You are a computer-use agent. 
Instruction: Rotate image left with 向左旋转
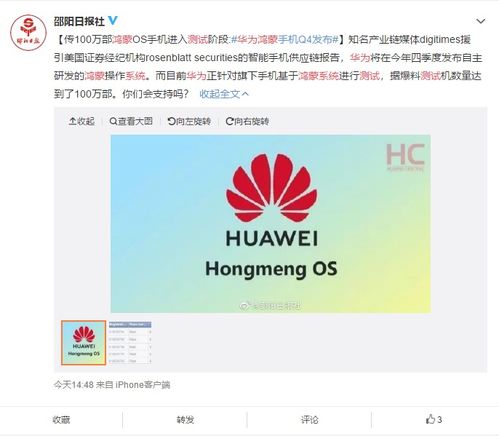[x=189, y=121]
